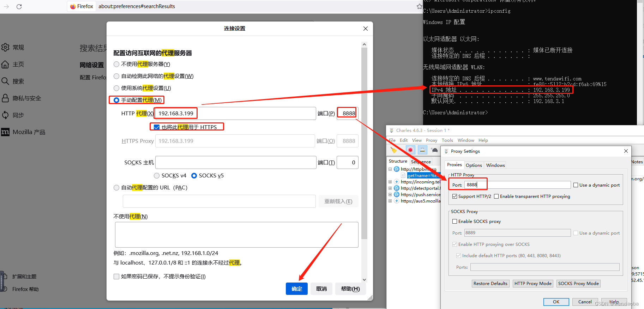644x309 pixels.
Task: Select 不使用代理服务器 radio option
Action: click(x=116, y=64)
